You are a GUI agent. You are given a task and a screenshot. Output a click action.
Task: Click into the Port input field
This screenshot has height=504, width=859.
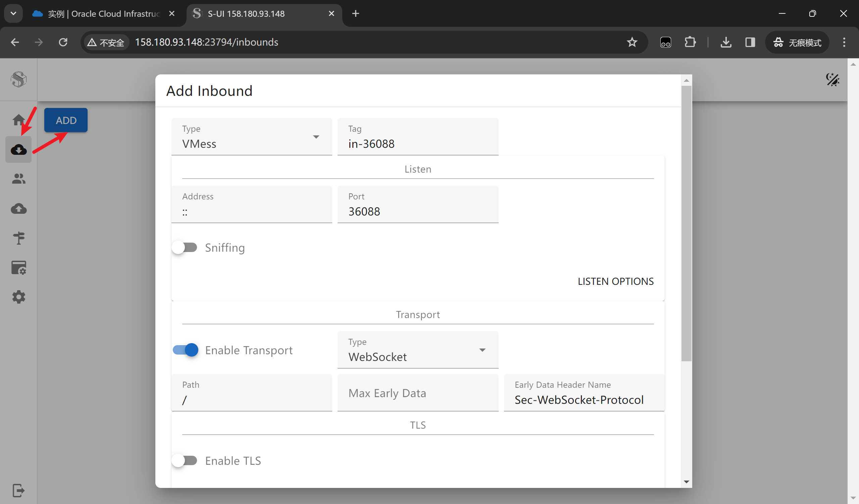pyautogui.click(x=417, y=211)
